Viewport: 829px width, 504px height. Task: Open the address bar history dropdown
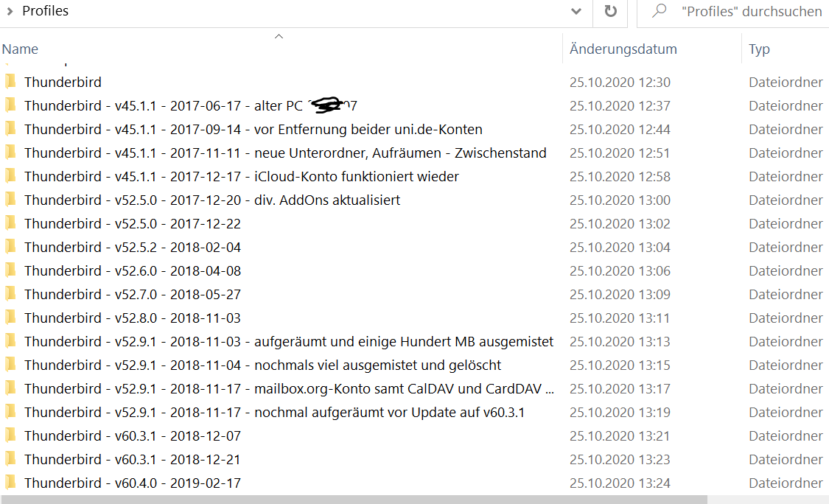pos(576,11)
